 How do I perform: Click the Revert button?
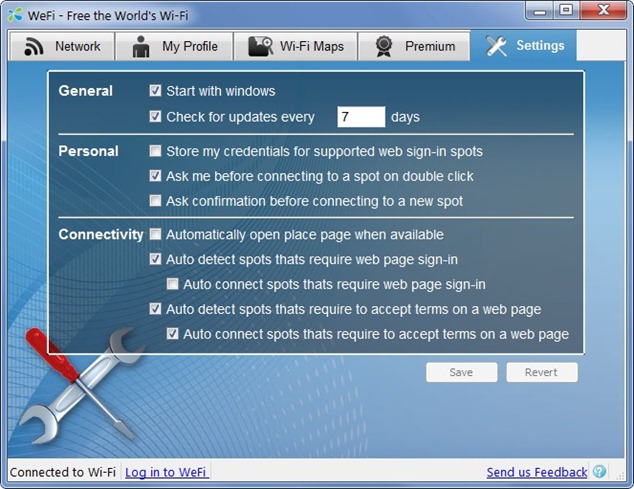[542, 372]
